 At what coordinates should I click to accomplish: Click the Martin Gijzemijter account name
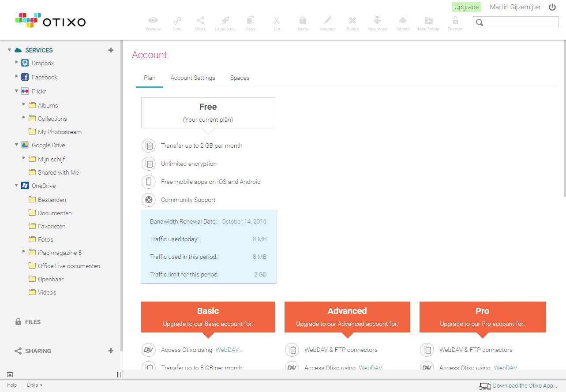tap(515, 7)
